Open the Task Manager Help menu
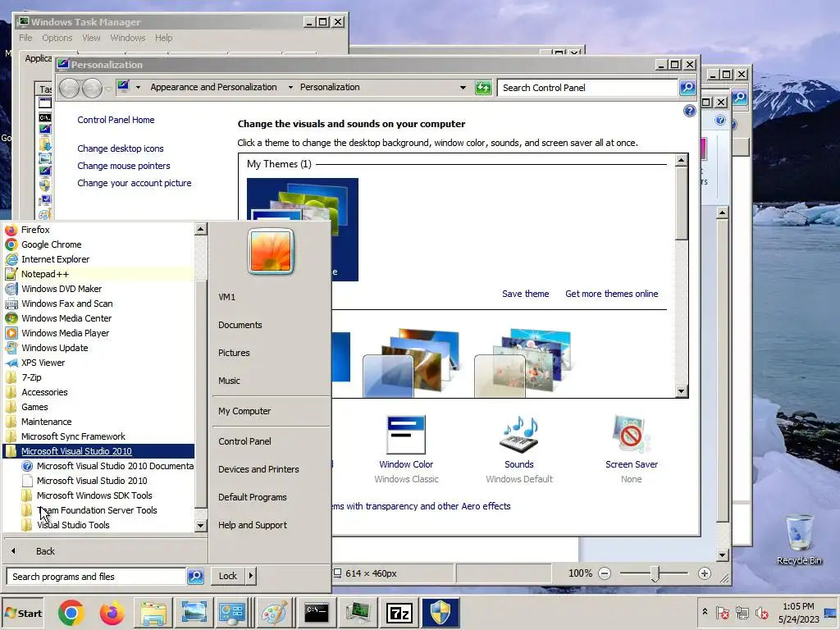The image size is (840, 630). click(163, 38)
